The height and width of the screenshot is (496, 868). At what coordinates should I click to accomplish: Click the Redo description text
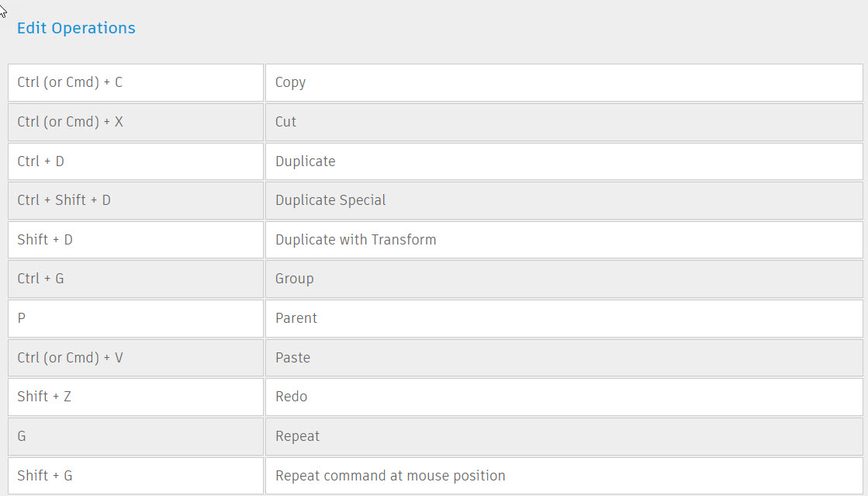291,397
